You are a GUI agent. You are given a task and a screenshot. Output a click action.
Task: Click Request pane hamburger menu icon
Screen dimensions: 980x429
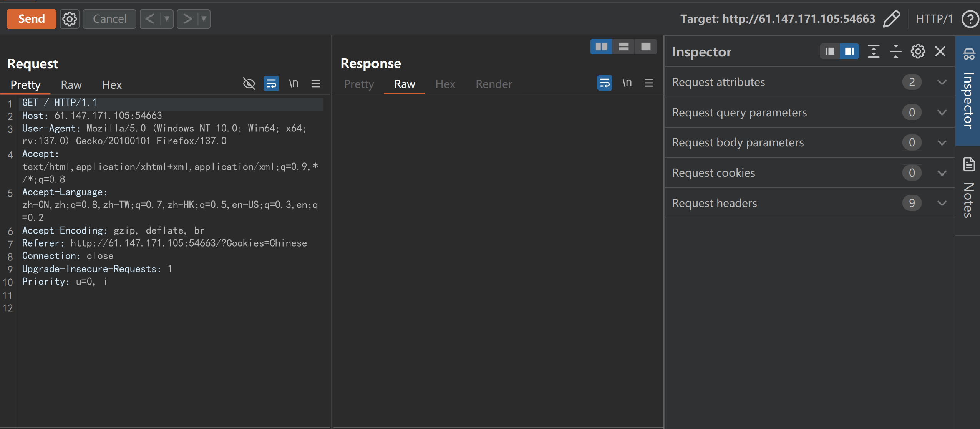click(x=316, y=84)
